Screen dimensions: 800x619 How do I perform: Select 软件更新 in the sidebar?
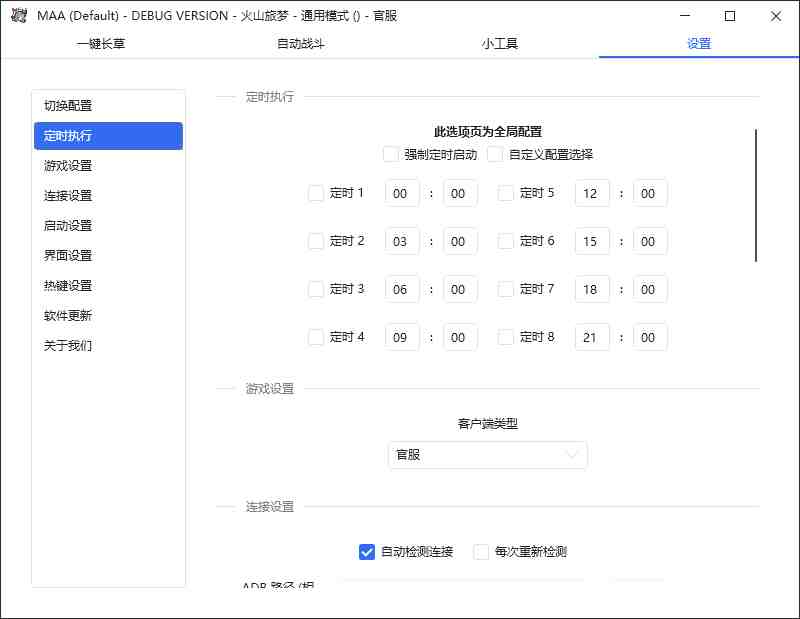(108, 316)
